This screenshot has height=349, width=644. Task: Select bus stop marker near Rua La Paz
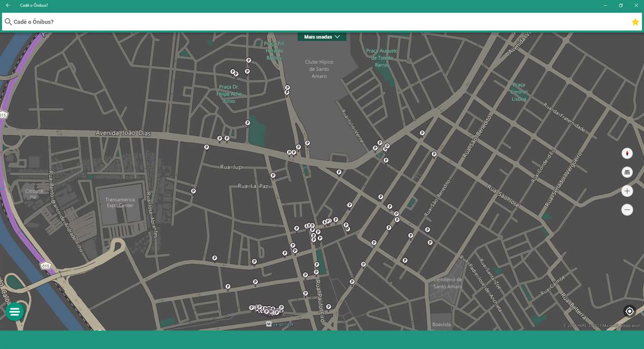273,175
